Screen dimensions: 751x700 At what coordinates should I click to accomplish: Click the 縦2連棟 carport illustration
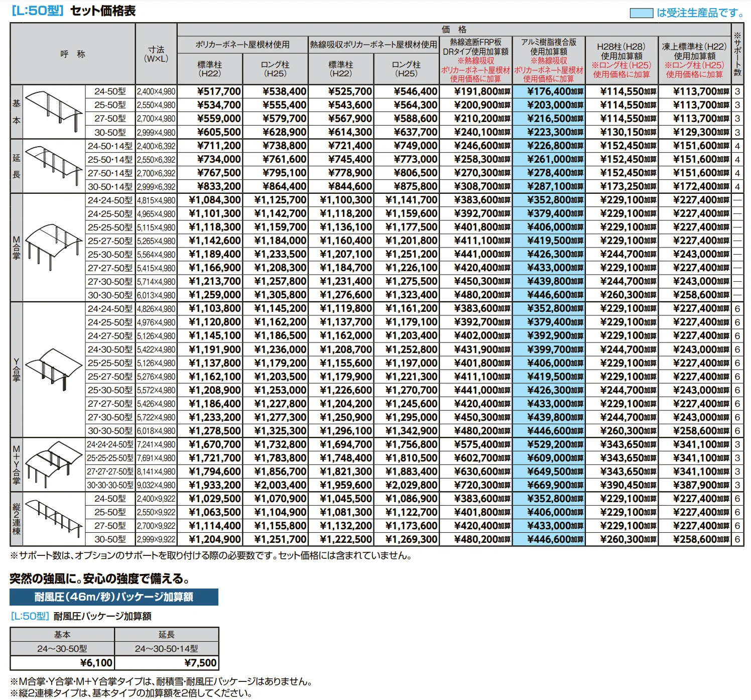[x=54, y=519]
